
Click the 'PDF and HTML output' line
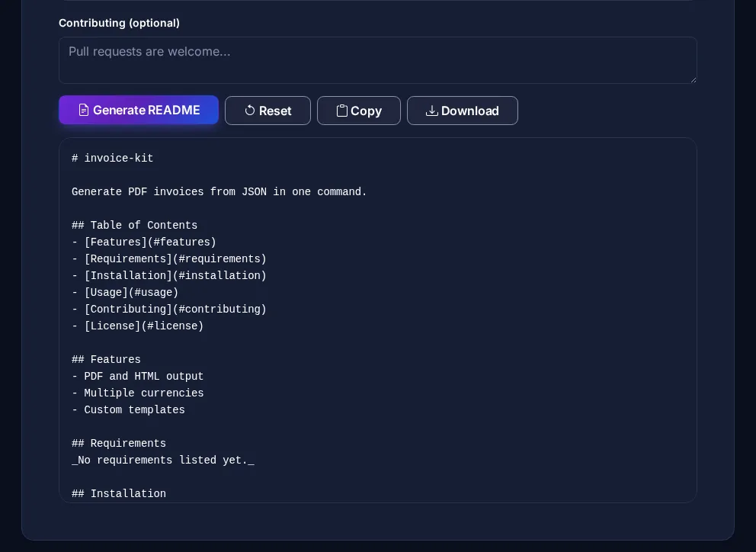[138, 377]
